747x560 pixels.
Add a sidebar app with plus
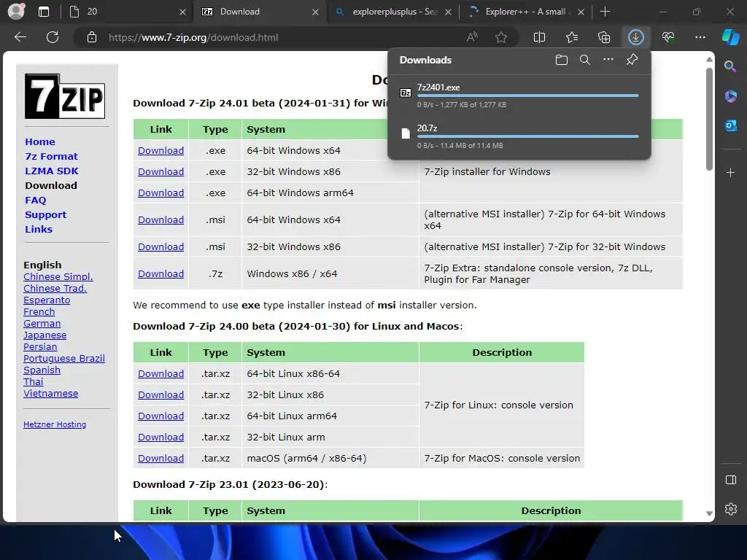click(x=730, y=172)
